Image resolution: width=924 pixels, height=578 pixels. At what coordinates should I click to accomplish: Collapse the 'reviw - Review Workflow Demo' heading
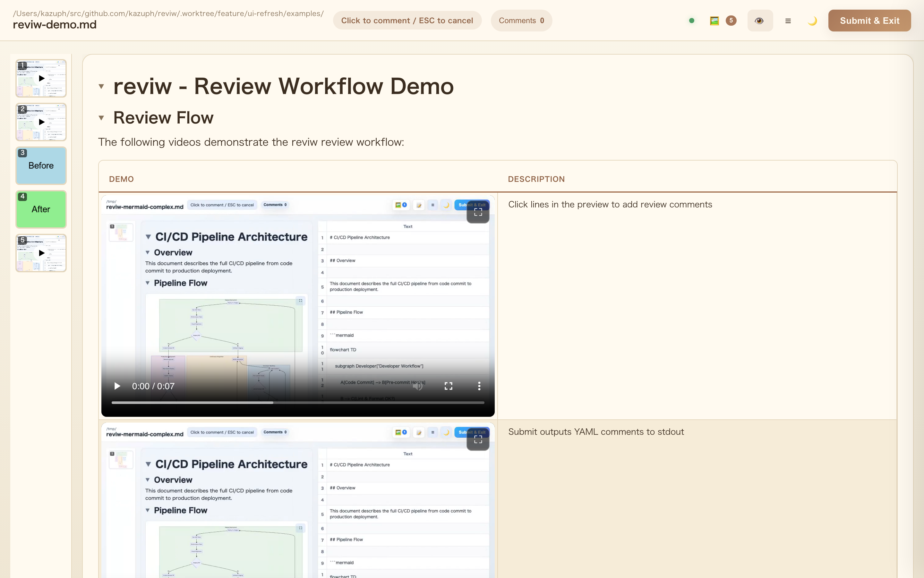point(101,86)
